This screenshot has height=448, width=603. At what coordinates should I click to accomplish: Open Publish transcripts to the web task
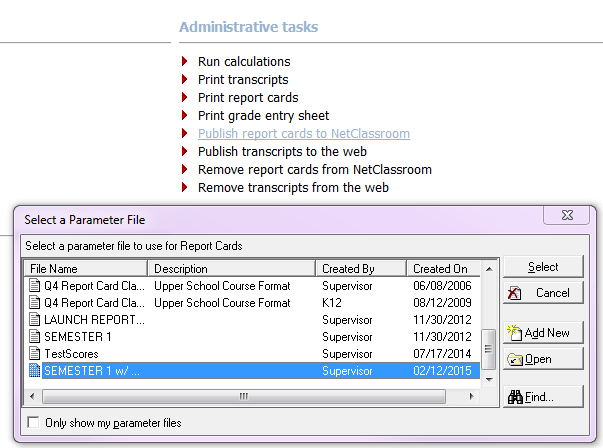click(x=282, y=152)
